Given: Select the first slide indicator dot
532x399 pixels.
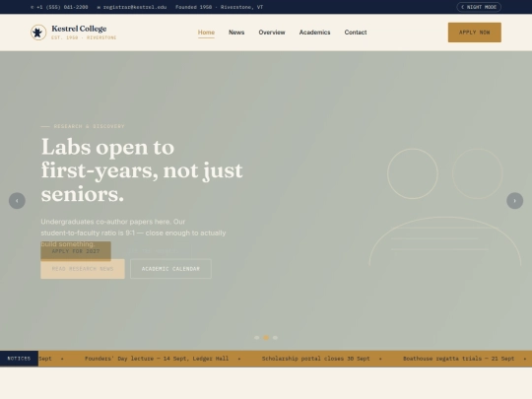Looking at the screenshot, I should [257, 338].
